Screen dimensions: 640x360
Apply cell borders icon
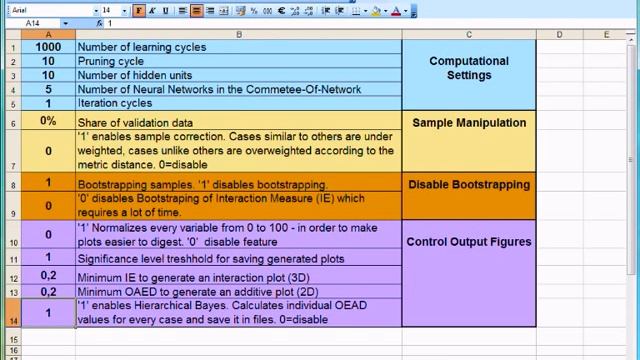[356, 11]
